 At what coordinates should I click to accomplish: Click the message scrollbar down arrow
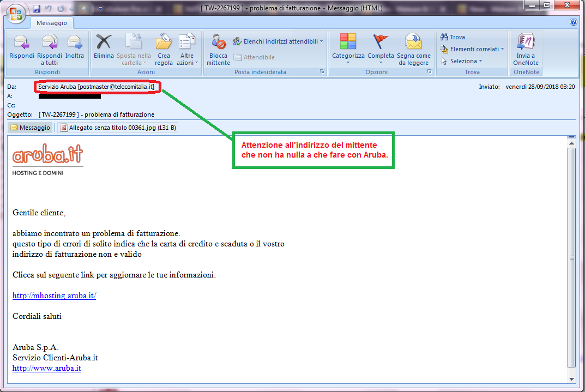571,379
